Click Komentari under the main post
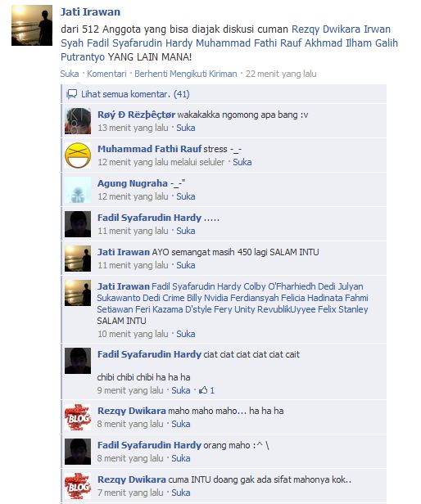The image size is (421, 504). [x=106, y=74]
